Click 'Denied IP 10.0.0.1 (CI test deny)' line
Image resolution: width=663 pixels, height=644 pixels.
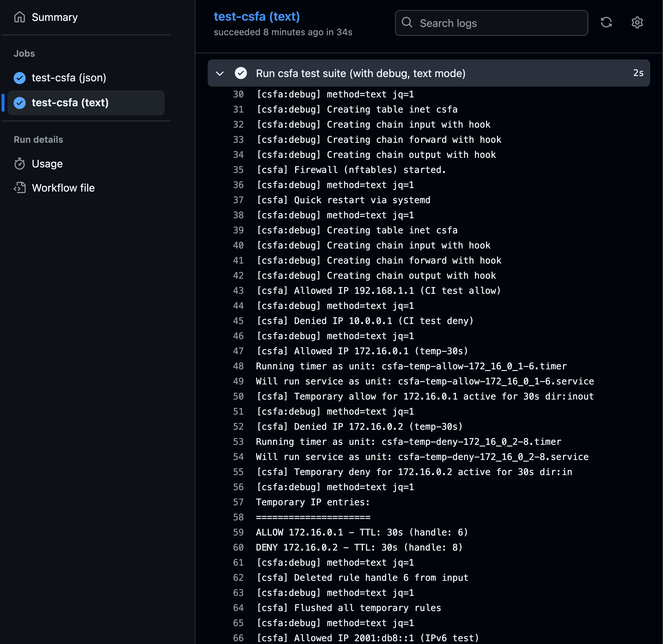(365, 321)
